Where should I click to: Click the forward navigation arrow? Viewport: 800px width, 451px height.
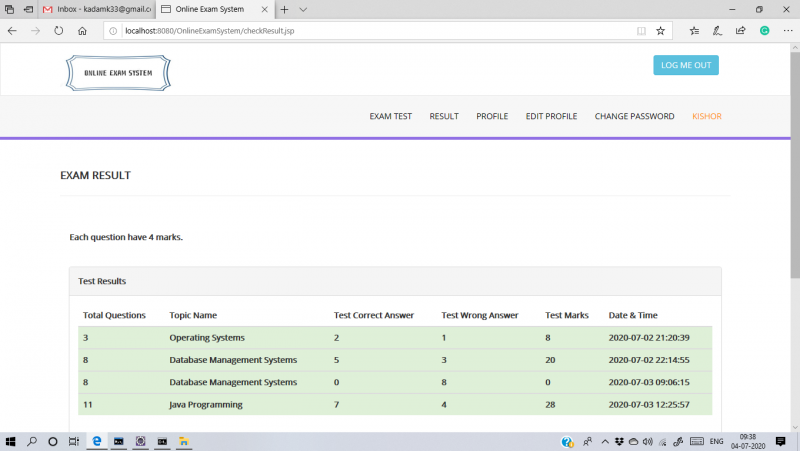tap(35, 31)
